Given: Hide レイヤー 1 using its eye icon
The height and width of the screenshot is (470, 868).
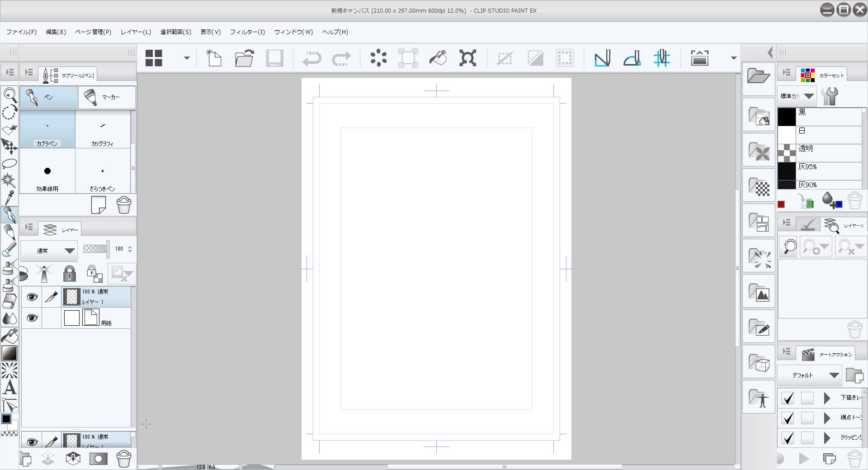Looking at the screenshot, I should pos(32,297).
